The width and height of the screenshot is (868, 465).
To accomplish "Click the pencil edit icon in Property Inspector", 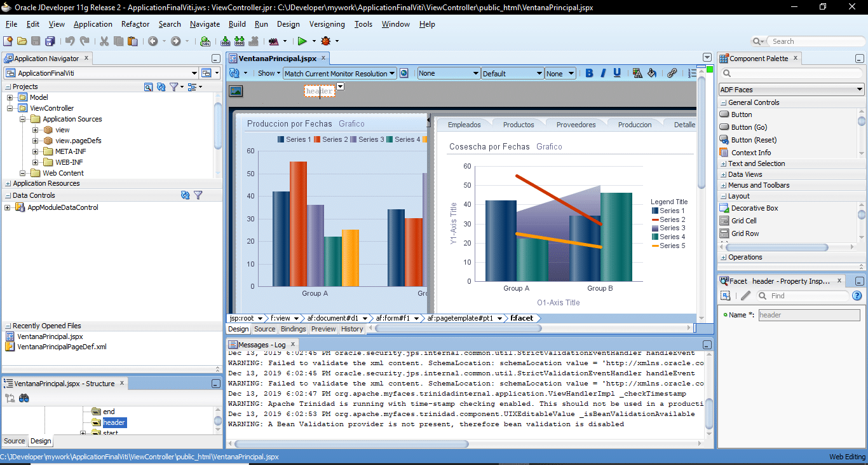I will click(746, 296).
